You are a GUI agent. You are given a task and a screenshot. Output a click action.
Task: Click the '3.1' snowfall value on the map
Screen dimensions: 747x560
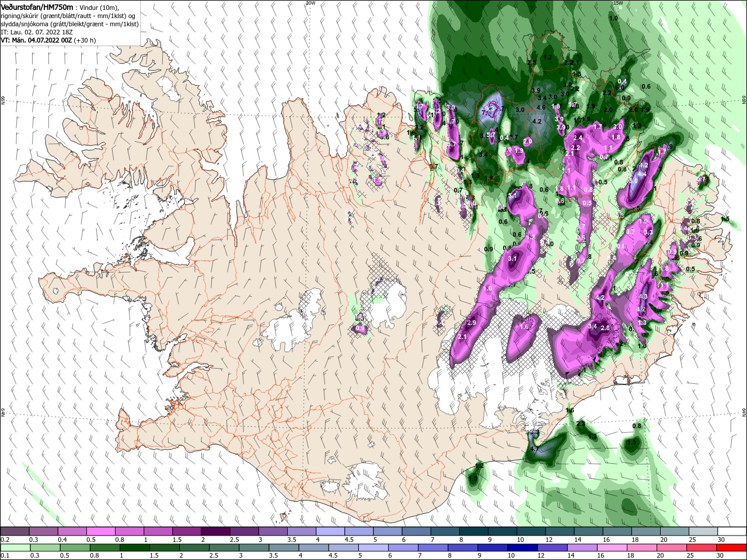(513, 258)
